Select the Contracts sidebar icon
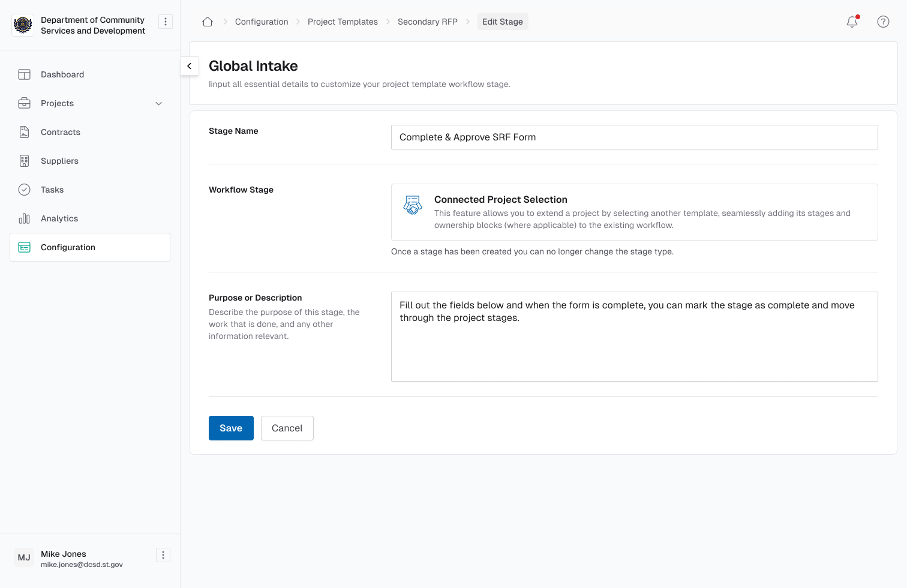Screen dimensions: 907x588 24,132
